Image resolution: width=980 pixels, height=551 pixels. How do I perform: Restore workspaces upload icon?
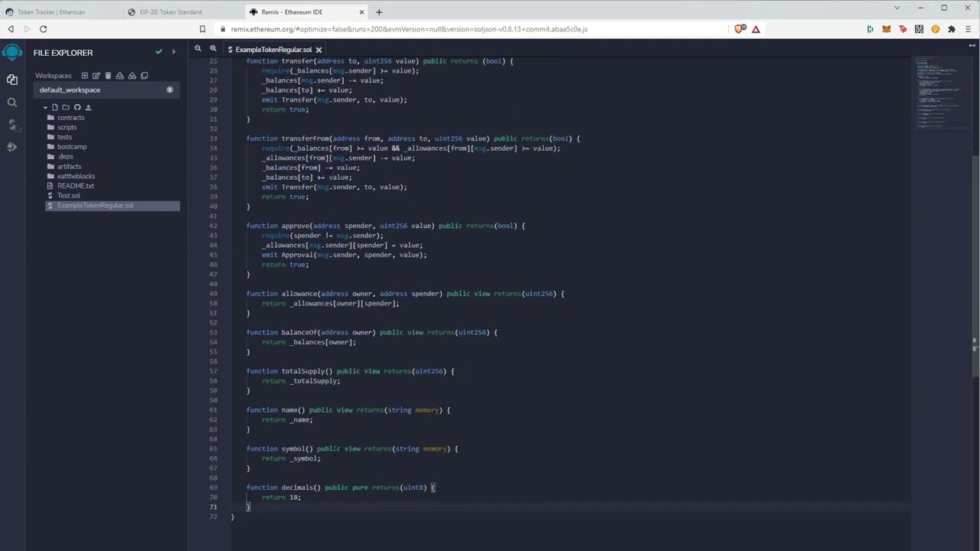click(132, 76)
